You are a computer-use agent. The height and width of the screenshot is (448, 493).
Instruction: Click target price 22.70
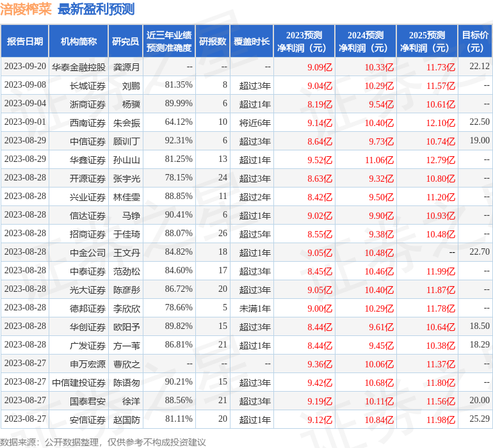[x=480, y=252]
